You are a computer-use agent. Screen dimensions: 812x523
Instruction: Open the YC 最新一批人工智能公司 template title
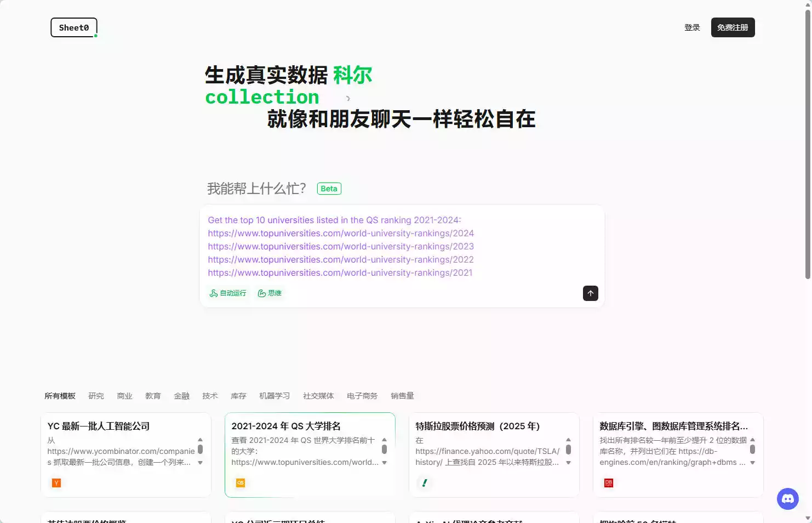tap(99, 426)
